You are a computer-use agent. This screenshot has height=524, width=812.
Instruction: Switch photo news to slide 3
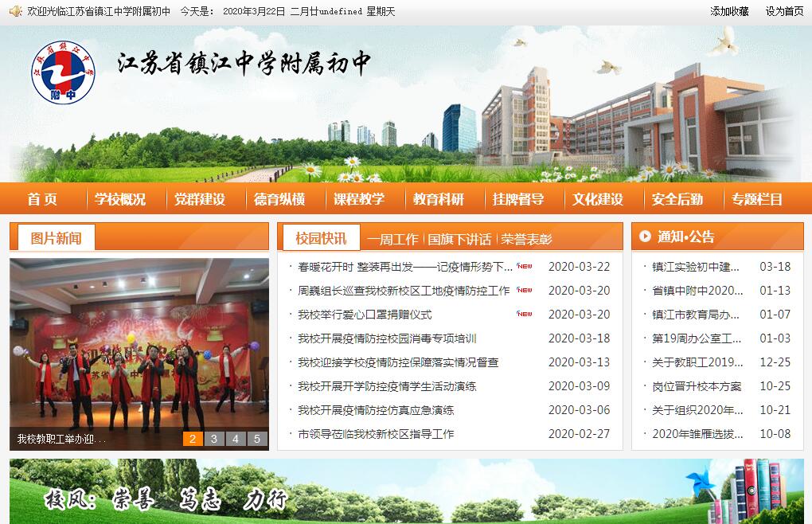point(214,439)
